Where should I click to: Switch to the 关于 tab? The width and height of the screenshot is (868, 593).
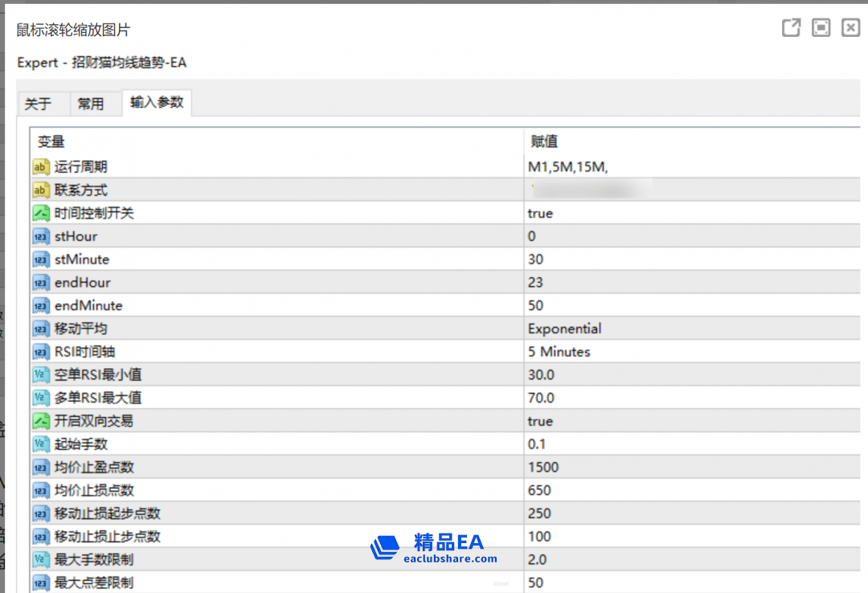tap(38, 104)
